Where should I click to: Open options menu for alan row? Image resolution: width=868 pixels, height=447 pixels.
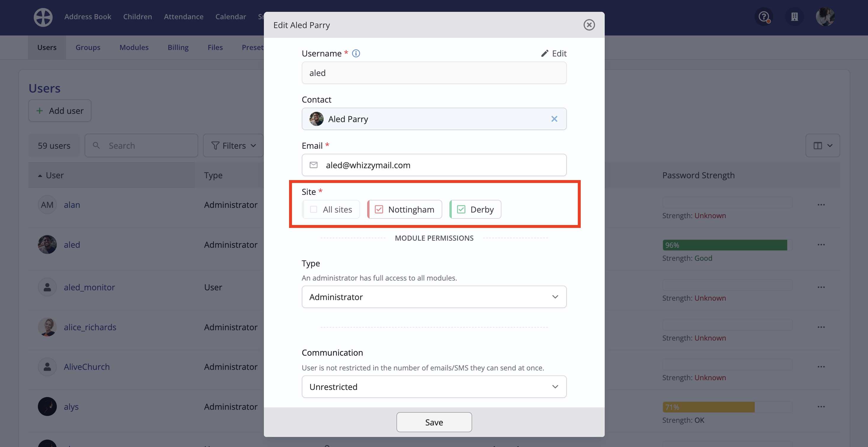(821, 205)
